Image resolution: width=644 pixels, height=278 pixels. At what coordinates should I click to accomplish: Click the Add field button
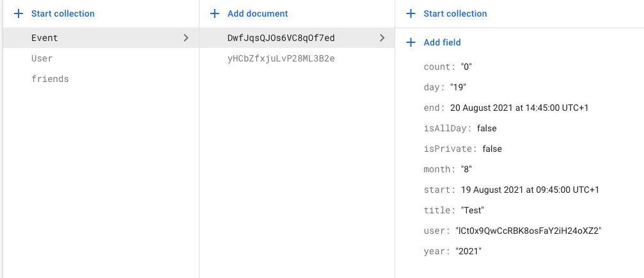click(442, 42)
